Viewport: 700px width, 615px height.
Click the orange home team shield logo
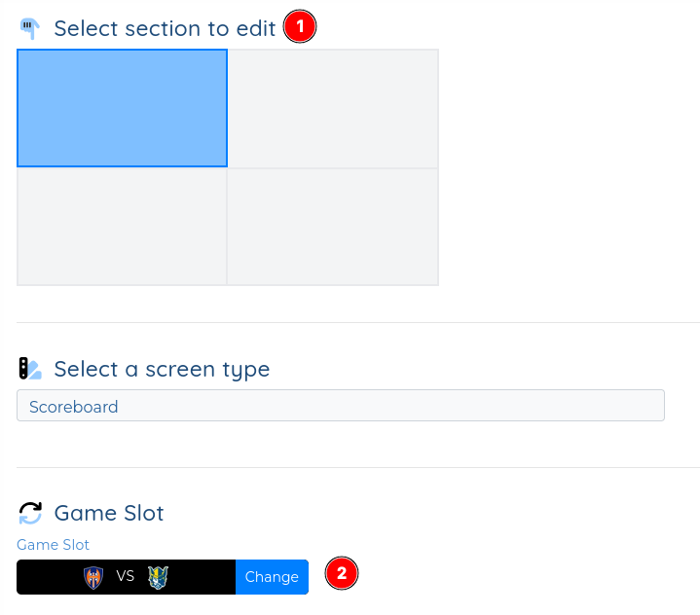coord(93,577)
